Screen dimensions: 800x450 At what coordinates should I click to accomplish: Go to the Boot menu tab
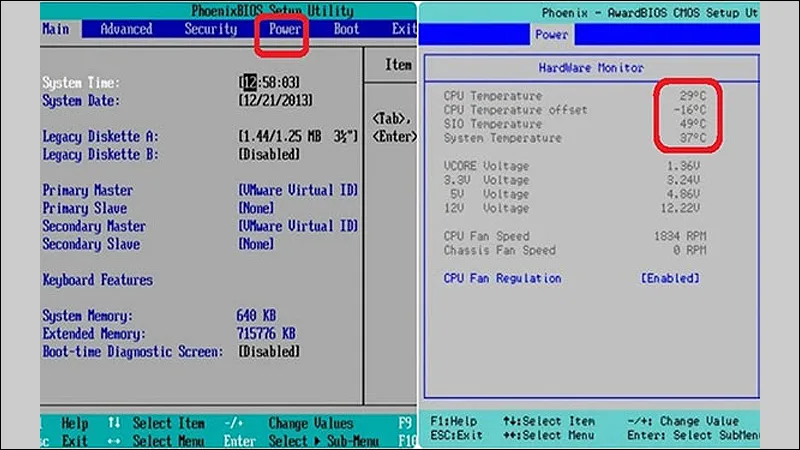[x=347, y=29]
